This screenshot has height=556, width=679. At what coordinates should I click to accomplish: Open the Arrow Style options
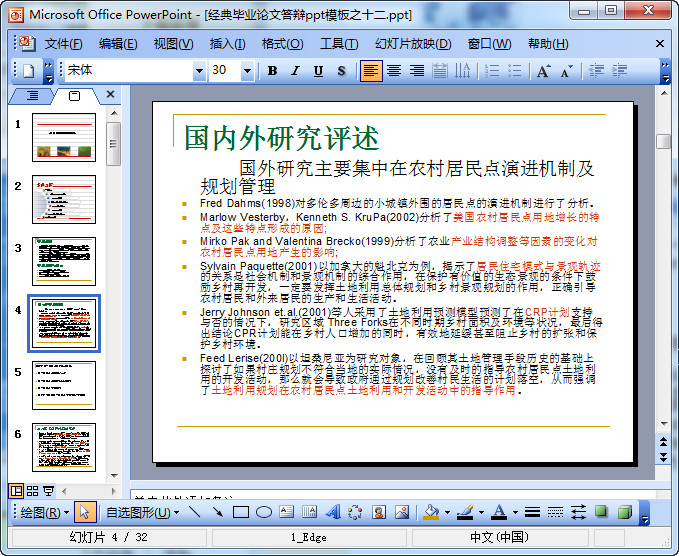point(578,512)
